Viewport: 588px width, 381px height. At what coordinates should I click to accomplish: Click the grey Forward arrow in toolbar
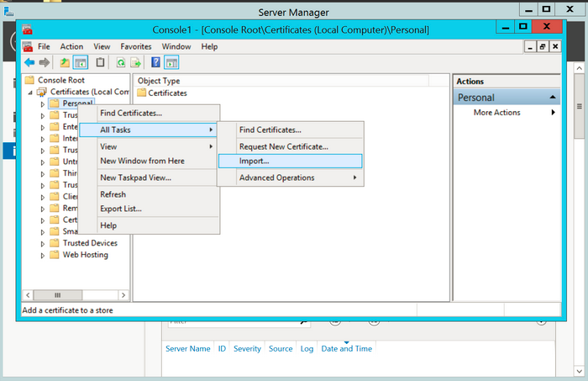click(x=45, y=62)
